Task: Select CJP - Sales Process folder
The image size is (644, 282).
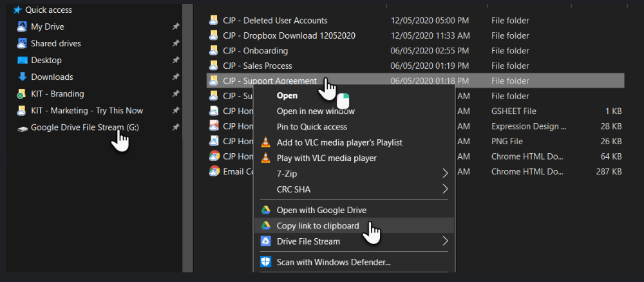Action: point(258,66)
